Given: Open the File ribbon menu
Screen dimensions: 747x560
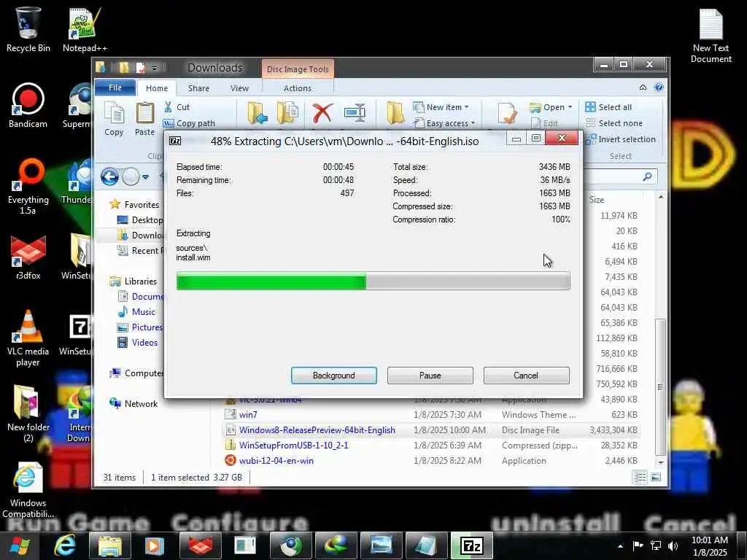Looking at the screenshot, I should pos(115,87).
